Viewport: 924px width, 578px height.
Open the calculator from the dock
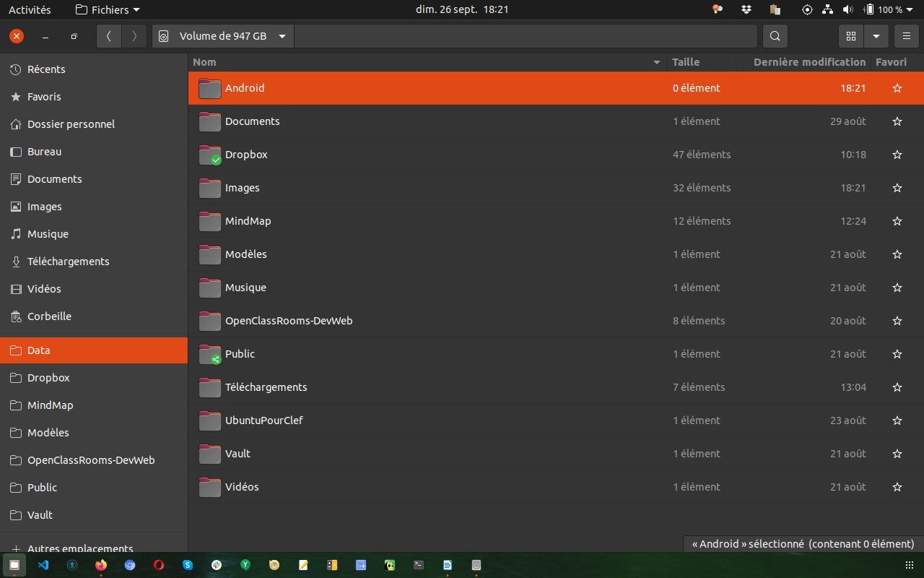coord(332,565)
